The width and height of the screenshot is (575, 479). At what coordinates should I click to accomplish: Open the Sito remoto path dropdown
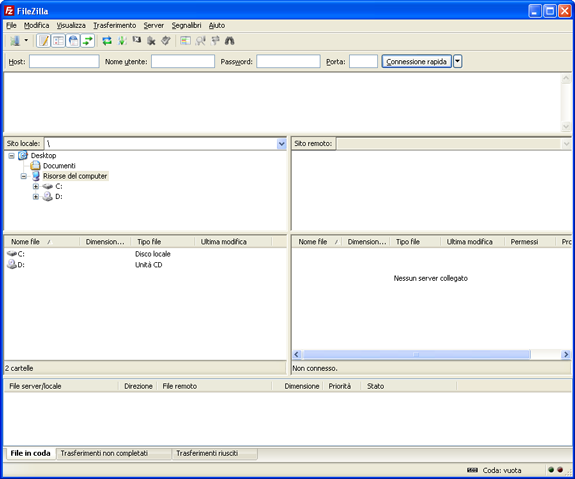click(x=566, y=143)
